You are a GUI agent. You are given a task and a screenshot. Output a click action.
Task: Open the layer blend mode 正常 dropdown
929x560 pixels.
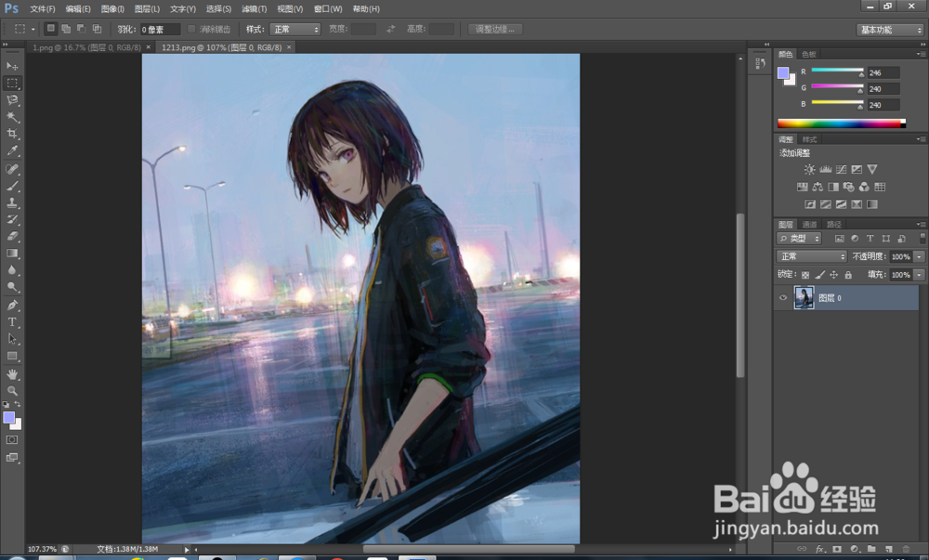coord(812,256)
